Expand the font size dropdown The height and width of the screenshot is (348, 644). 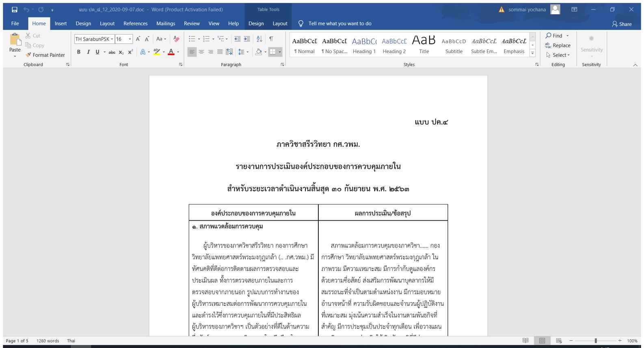130,39
